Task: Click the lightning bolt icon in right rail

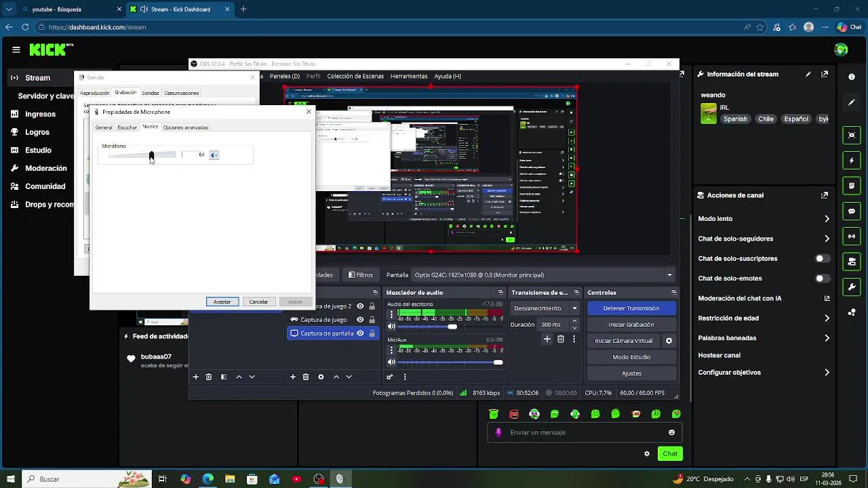Action: click(852, 161)
